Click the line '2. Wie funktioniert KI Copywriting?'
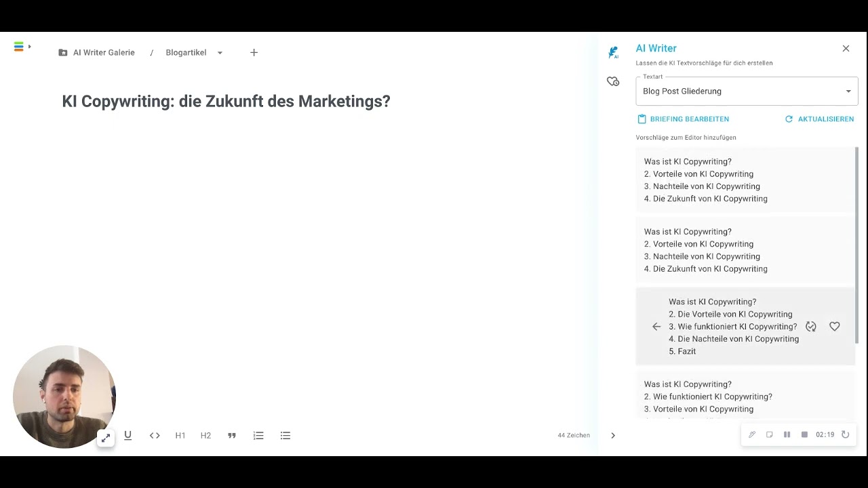Image resolution: width=868 pixels, height=488 pixels. tap(708, 396)
